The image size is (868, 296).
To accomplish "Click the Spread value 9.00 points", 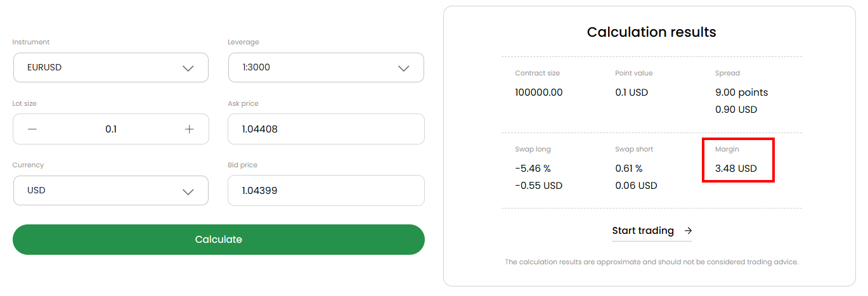I will pyautogui.click(x=741, y=93).
